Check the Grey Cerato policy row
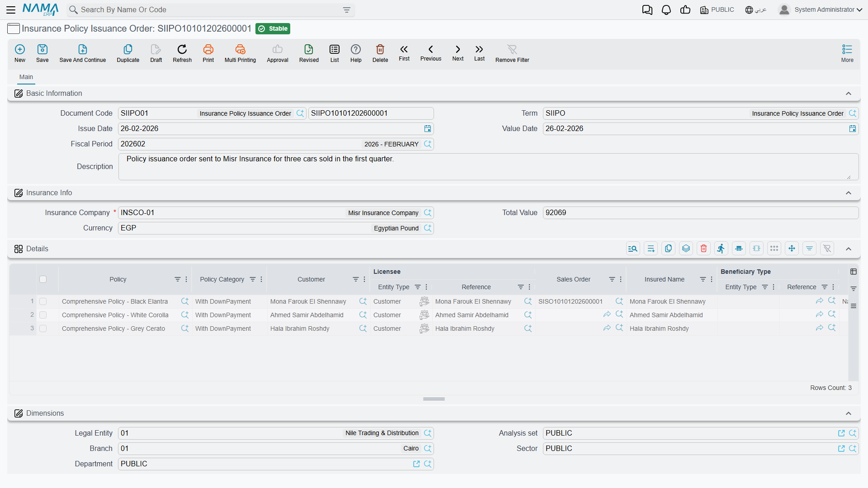 pos(43,328)
